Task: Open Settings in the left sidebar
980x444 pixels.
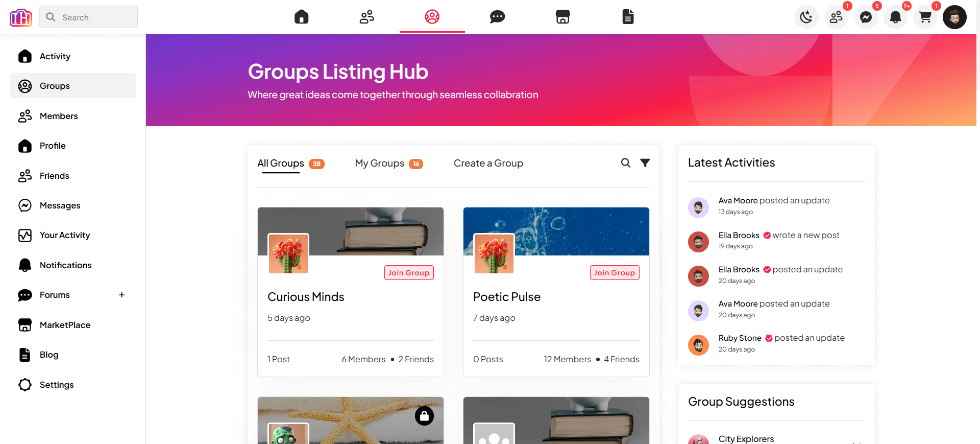Action: (57, 385)
